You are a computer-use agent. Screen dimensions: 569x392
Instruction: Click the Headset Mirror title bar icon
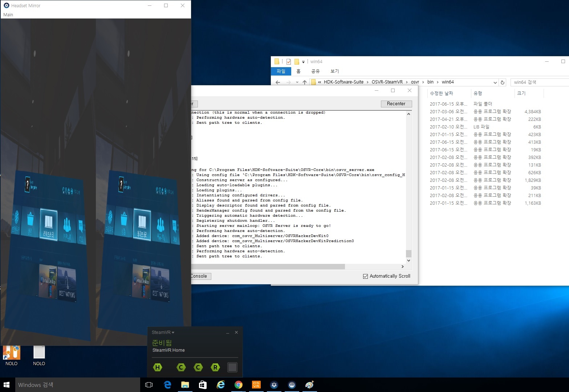pos(6,5)
